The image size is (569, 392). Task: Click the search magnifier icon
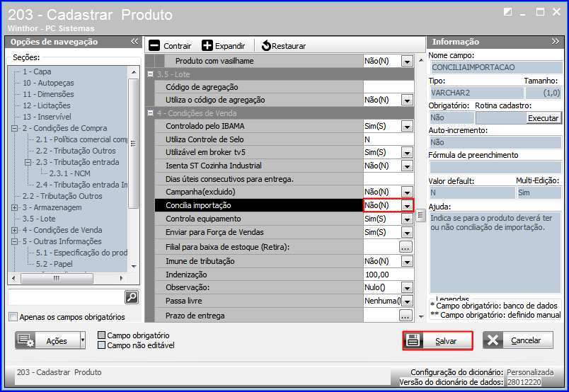(132, 297)
